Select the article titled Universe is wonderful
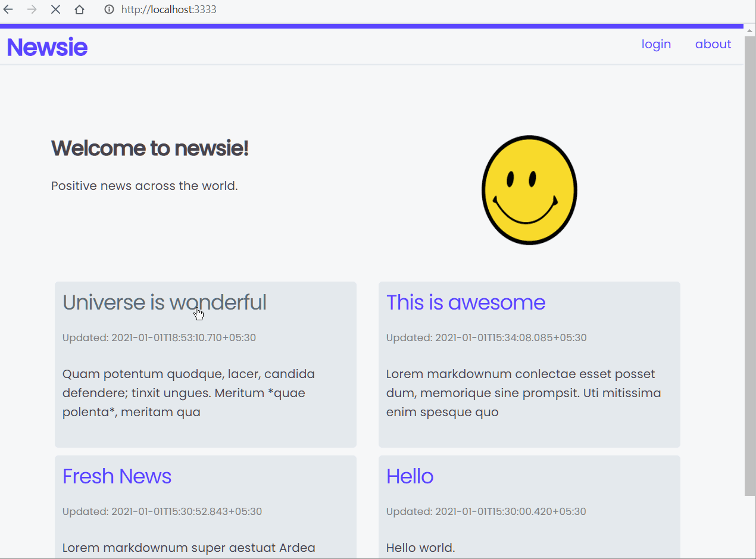Image resolution: width=756 pixels, height=559 pixels. (164, 302)
